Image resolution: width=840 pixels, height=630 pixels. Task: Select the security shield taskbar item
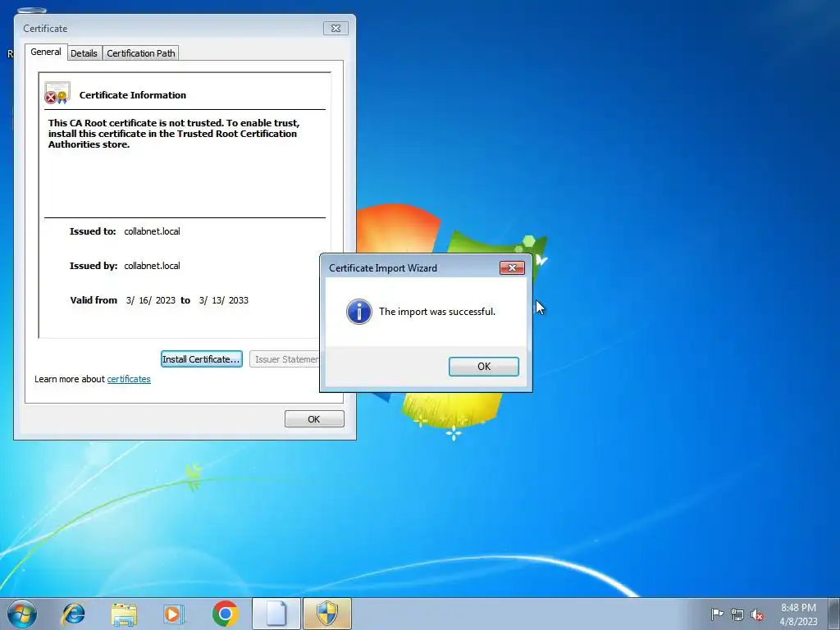click(x=326, y=614)
